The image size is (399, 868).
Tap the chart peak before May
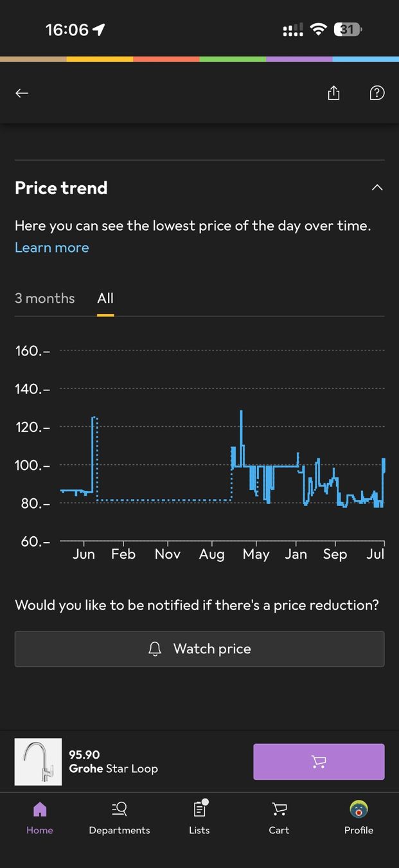point(241,413)
